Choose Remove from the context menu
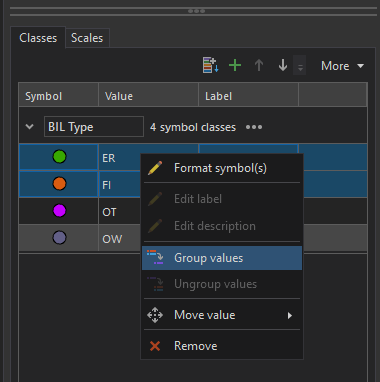Image resolution: width=380 pixels, height=382 pixels. 222,346
